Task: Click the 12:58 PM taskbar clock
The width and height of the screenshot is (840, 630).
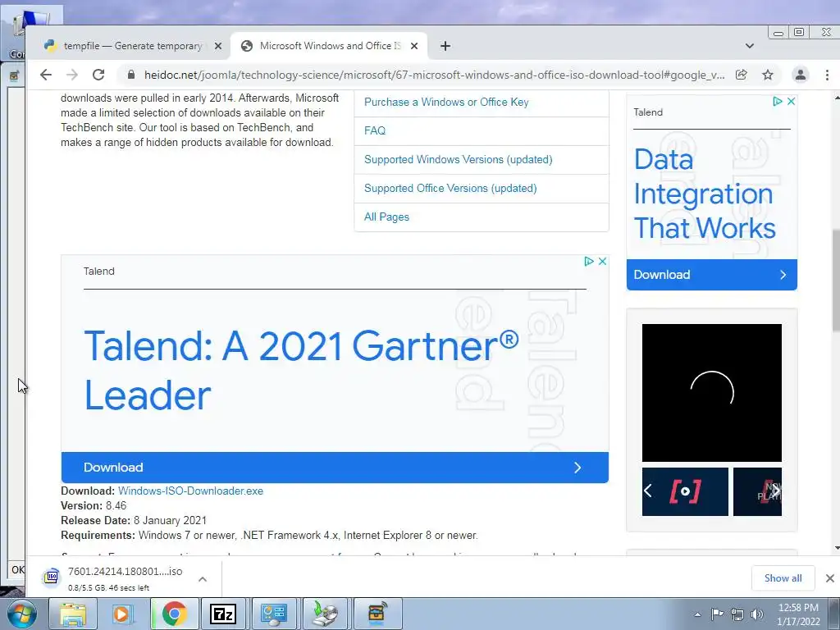Action: tap(798, 614)
